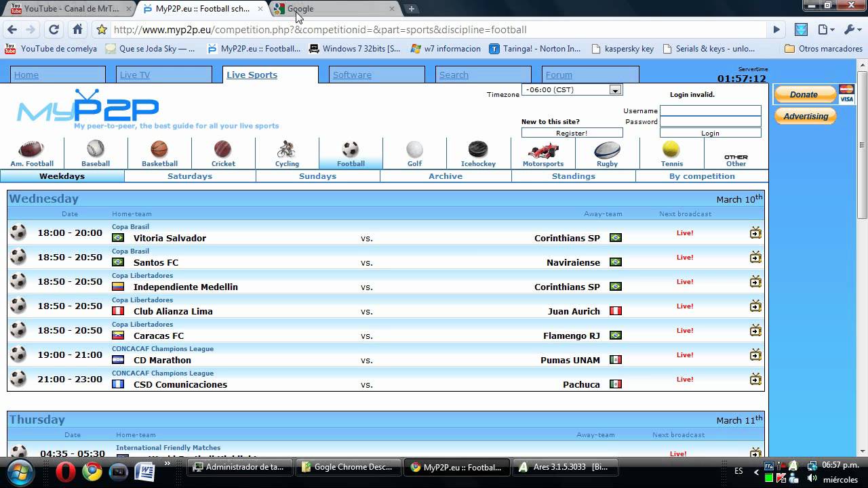This screenshot has height=488, width=868.
Task: Focus the Password input field
Action: coord(710,121)
